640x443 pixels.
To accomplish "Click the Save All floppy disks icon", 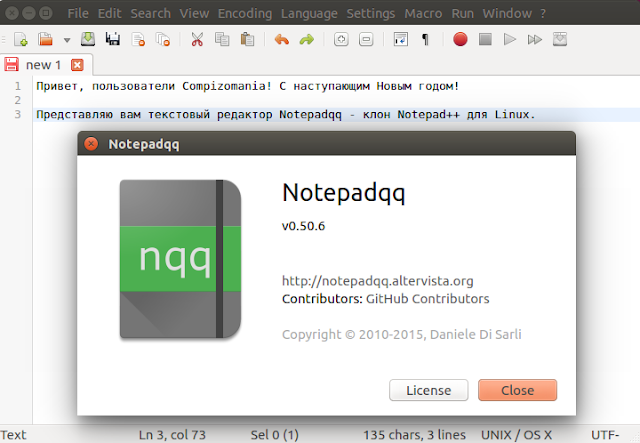I will click(113, 40).
